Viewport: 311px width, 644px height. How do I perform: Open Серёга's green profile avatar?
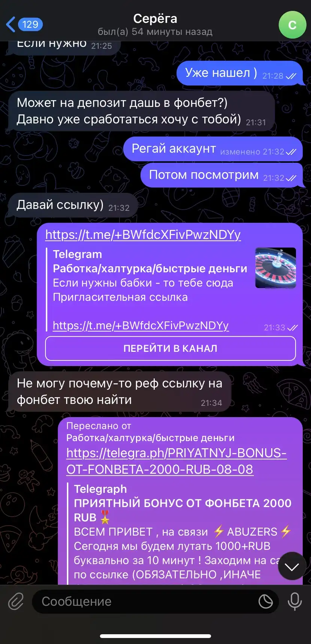(x=292, y=25)
